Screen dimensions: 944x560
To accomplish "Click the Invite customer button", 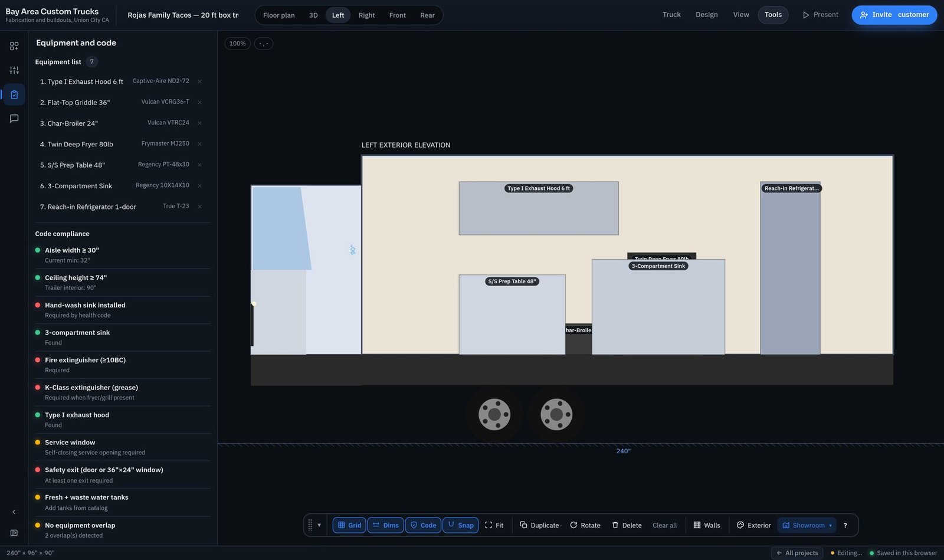I will (x=894, y=15).
